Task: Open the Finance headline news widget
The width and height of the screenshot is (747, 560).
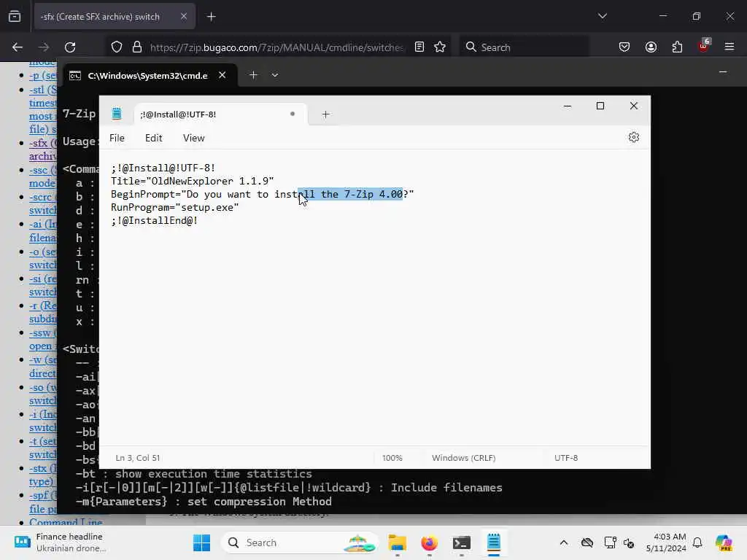Action: pos(60,542)
